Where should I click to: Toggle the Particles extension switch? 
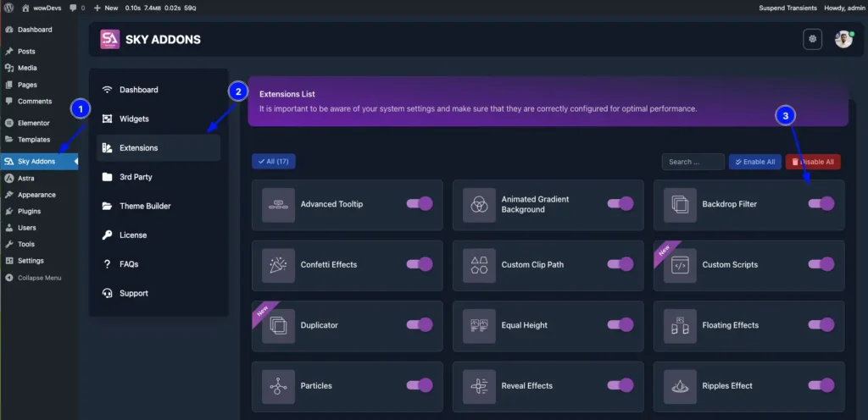(x=420, y=386)
